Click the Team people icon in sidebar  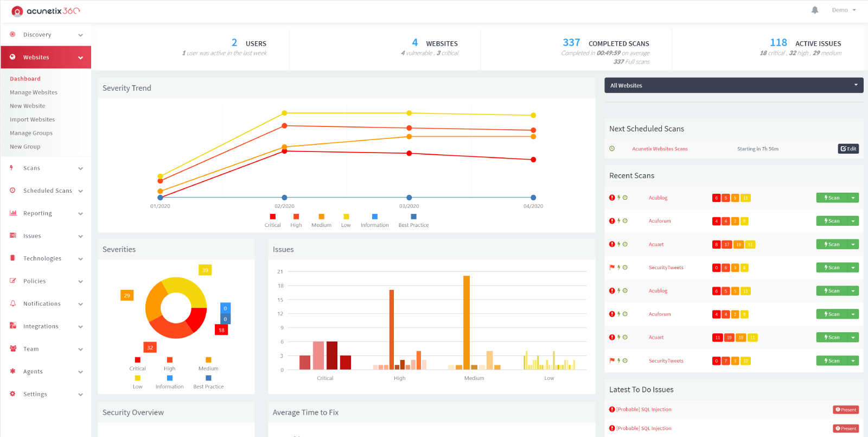click(x=13, y=349)
